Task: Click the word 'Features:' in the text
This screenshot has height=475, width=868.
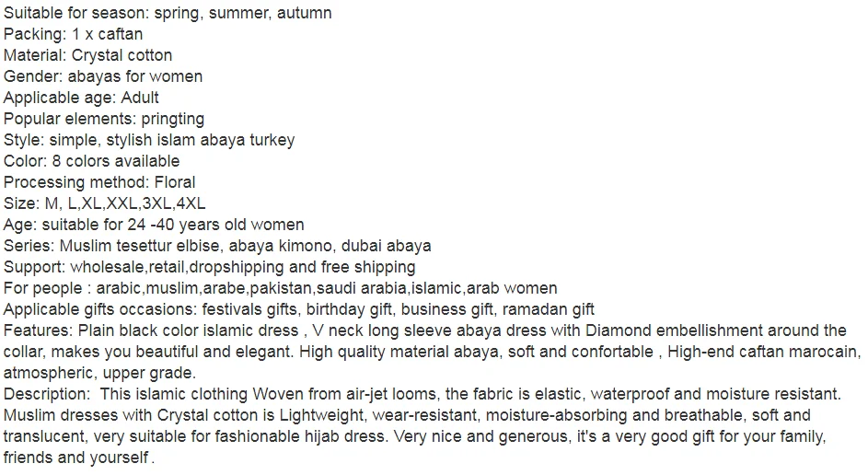Action: 38,330
